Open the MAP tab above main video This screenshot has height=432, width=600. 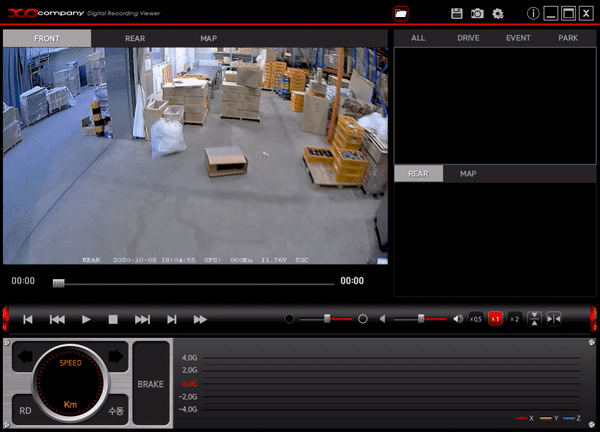[209, 38]
